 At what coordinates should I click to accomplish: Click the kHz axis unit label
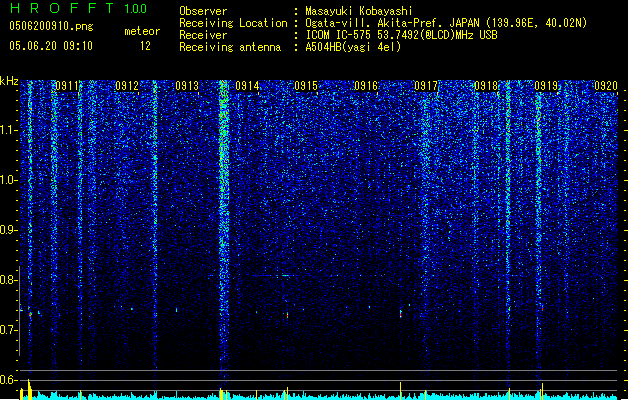tap(9, 81)
